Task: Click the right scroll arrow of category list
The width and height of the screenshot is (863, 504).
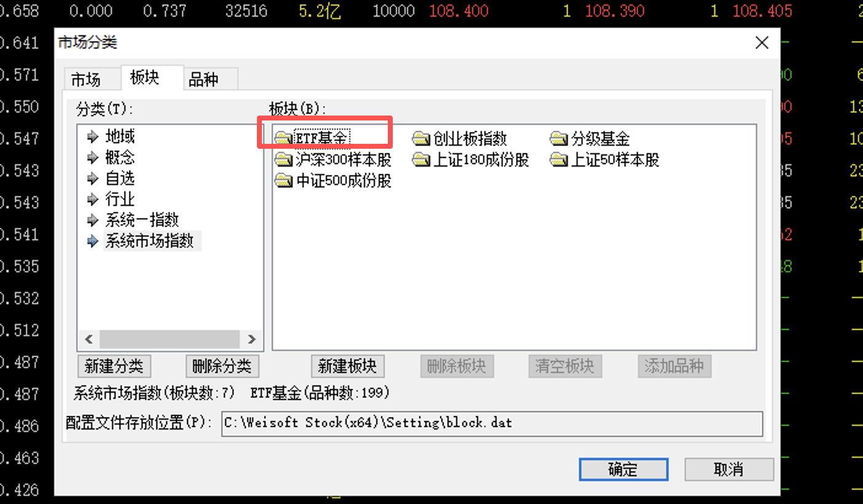Action: coord(251,339)
